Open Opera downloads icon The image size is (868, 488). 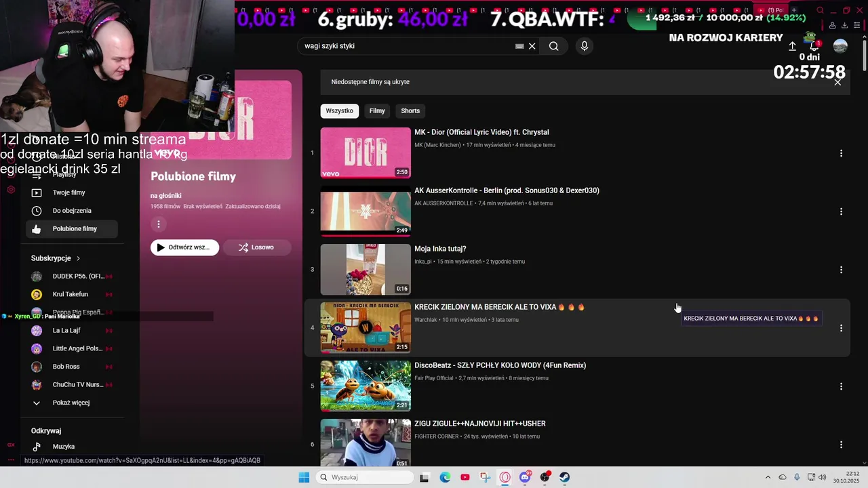845,25
